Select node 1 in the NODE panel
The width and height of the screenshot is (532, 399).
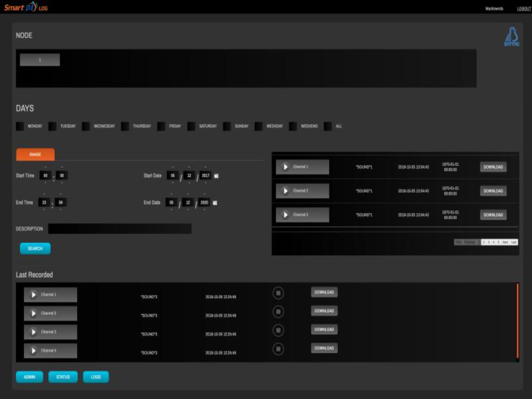[x=40, y=60]
